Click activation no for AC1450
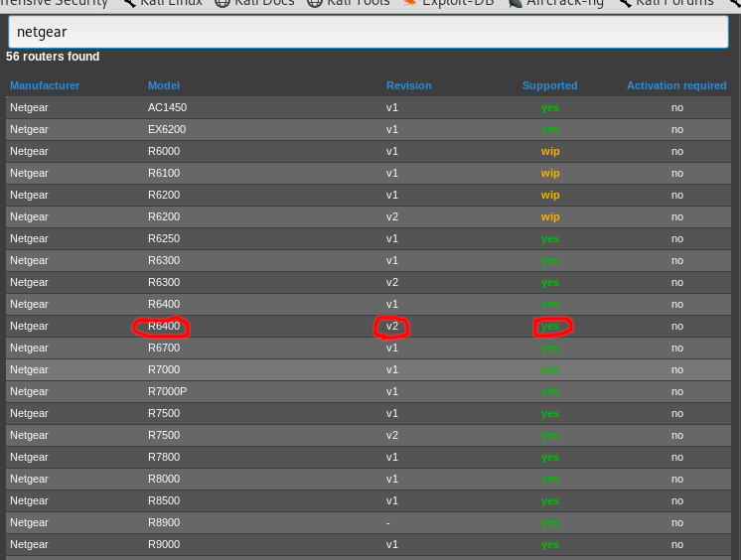The width and height of the screenshot is (741, 560). [677, 108]
